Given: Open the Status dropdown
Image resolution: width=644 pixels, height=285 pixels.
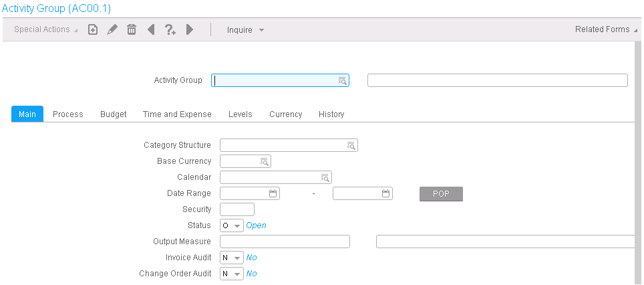Looking at the screenshot, I should [232, 225].
